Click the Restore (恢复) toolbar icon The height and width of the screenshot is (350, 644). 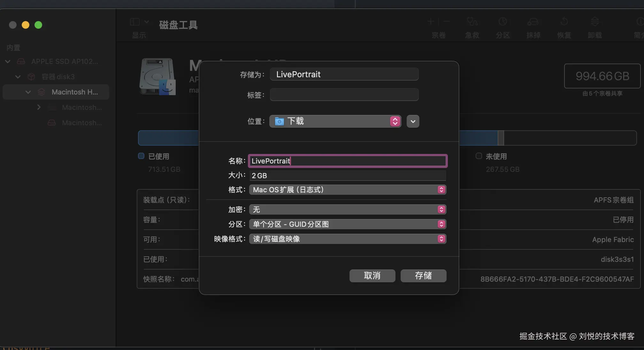564,22
